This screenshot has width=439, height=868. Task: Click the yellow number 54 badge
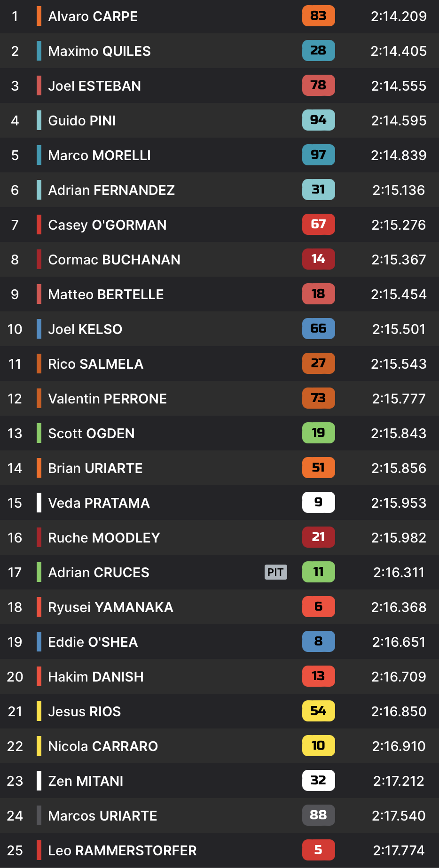coord(318,711)
